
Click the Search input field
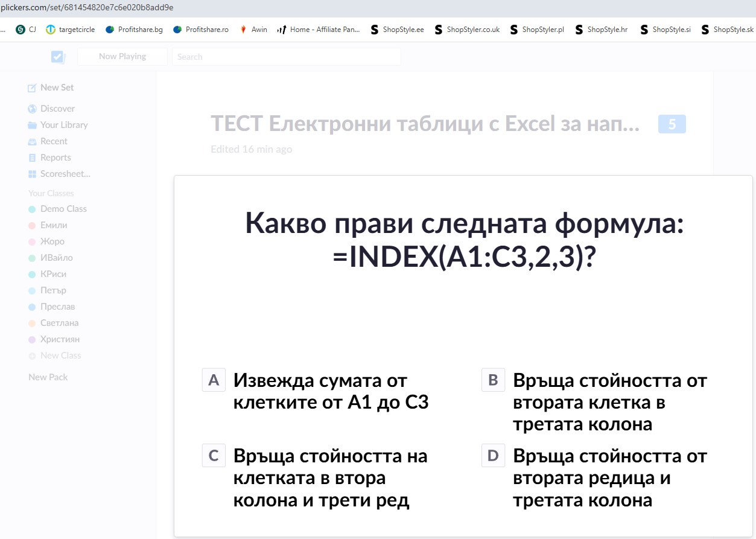tap(287, 57)
